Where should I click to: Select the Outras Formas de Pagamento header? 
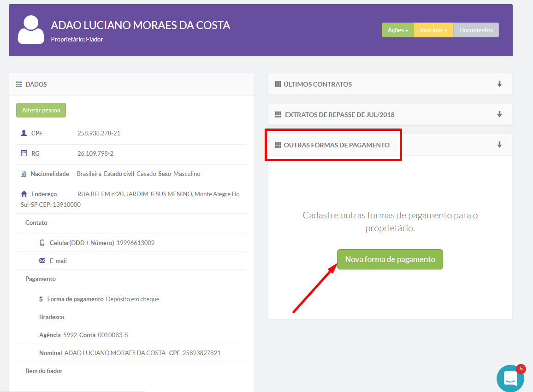click(x=336, y=145)
